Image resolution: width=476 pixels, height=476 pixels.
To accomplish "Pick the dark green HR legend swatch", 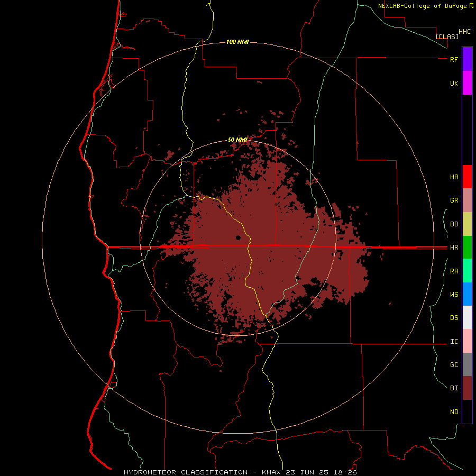I will [467, 247].
